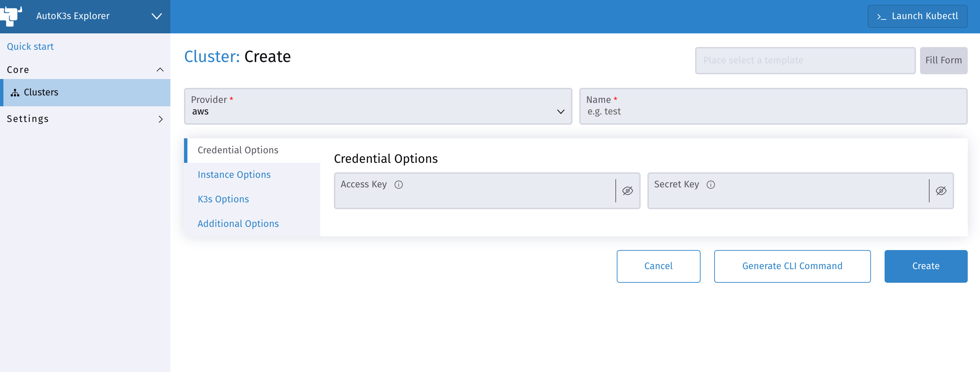
Task: Toggle Secret Key visibility eye icon
Action: click(940, 190)
